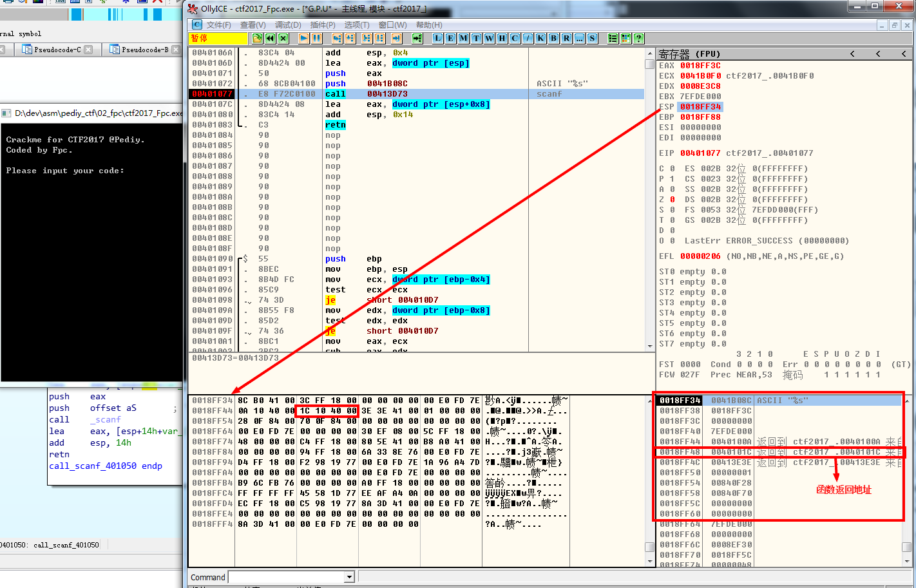The height and width of the screenshot is (588, 916).
Task: Select the retn instruction at 00401083
Action: pyautogui.click(x=336, y=125)
